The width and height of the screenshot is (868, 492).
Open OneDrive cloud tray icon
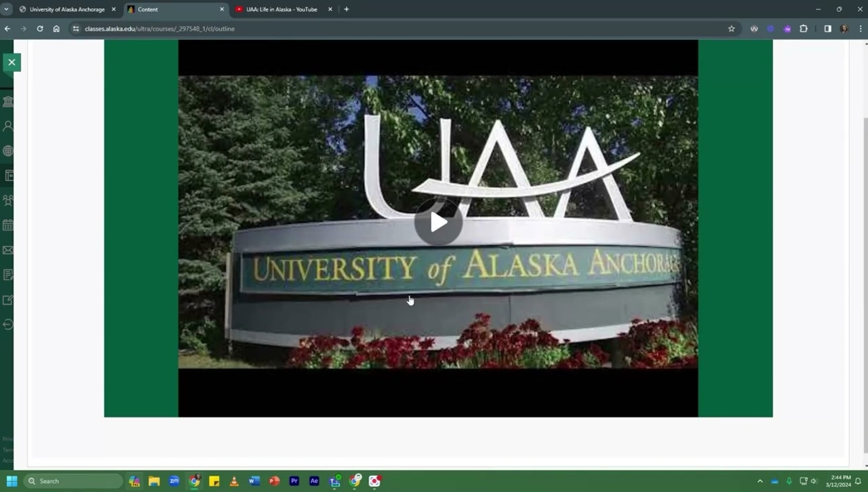774,481
